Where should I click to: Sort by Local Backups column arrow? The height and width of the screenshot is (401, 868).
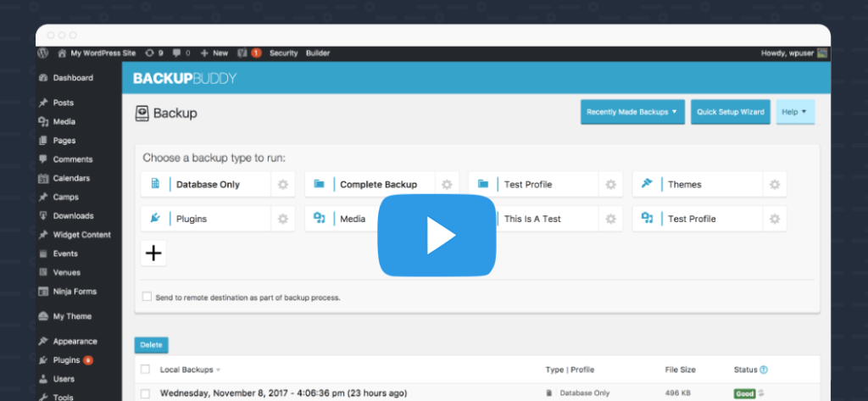[218, 370]
